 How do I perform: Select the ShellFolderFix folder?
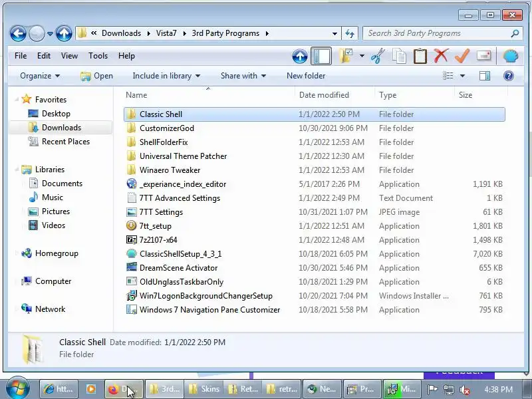[314, 142]
